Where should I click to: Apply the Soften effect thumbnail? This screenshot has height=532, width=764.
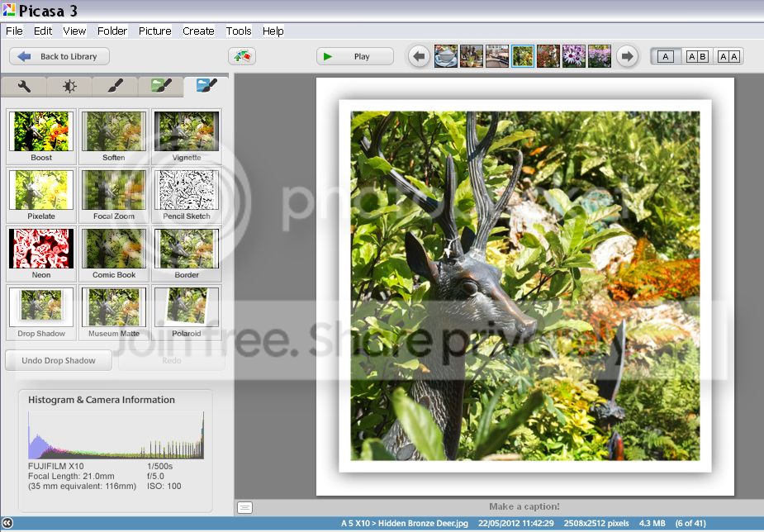coord(114,132)
